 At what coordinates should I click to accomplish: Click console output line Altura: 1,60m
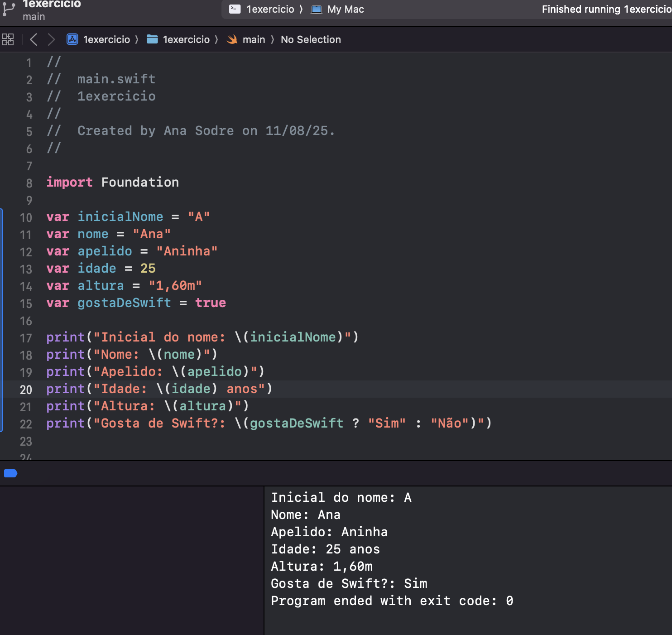click(322, 567)
